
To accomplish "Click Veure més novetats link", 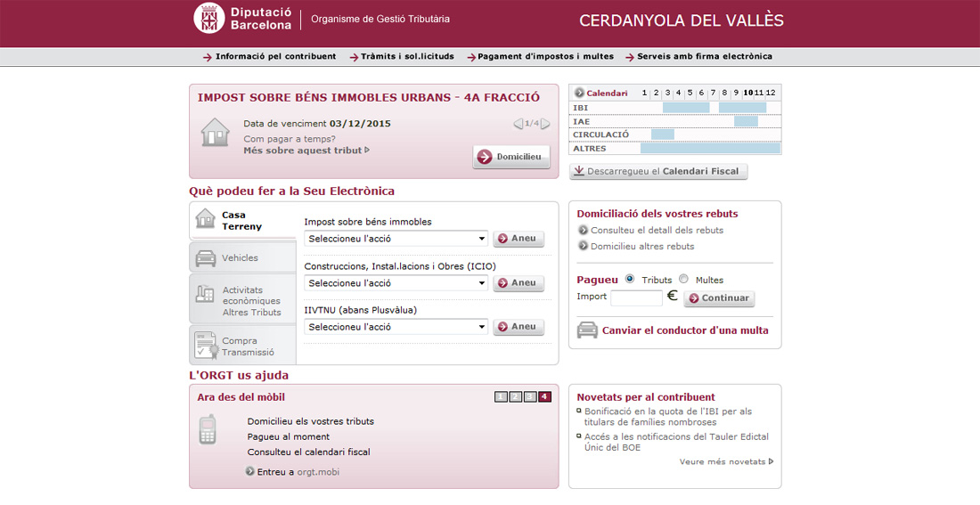I will pos(726,462).
